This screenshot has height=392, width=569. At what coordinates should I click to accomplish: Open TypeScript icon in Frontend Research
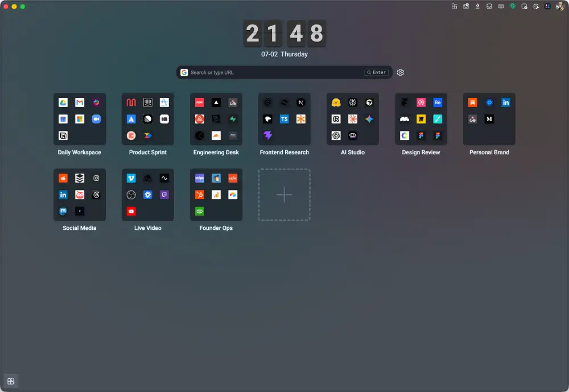(284, 119)
